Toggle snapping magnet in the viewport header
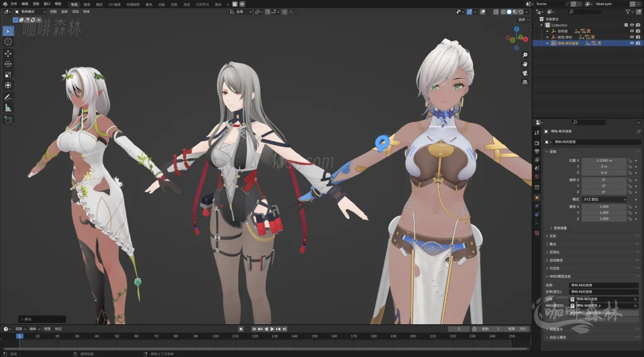This screenshot has height=357, width=644. [x=269, y=12]
